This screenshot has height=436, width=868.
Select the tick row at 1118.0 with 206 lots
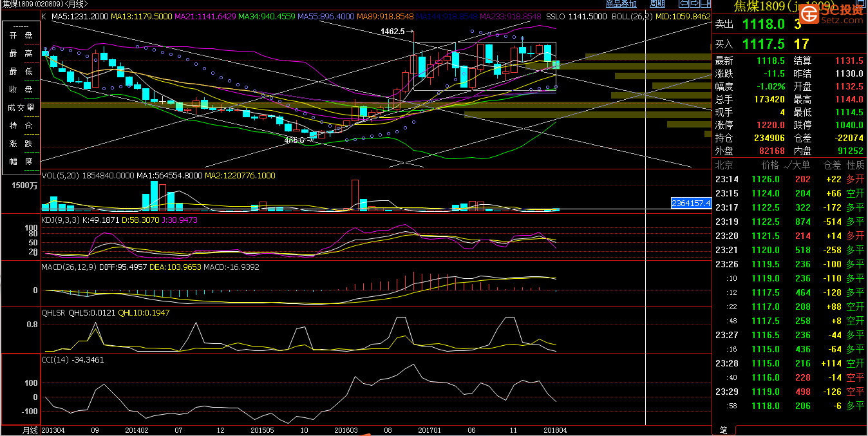tap(789, 406)
